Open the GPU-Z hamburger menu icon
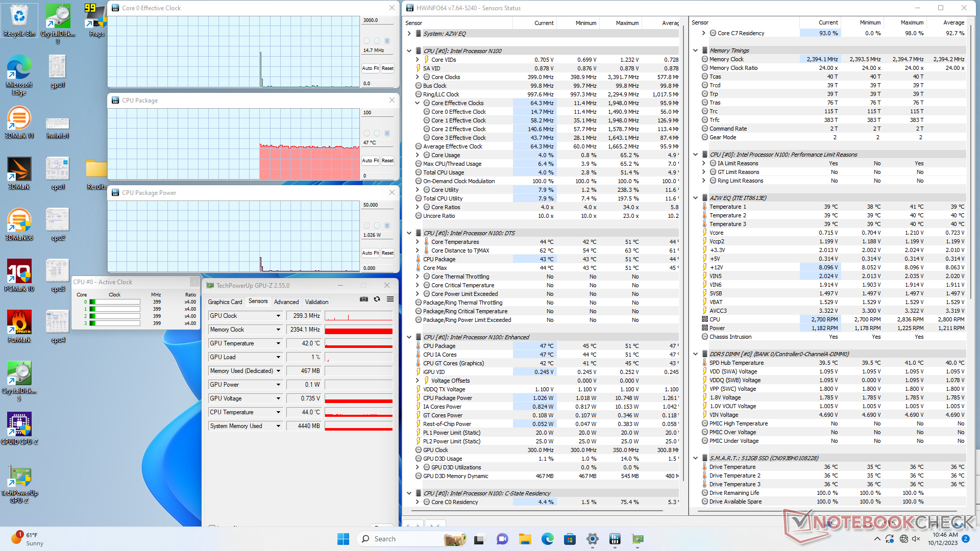Image resolution: width=980 pixels, height=551 pixels. pos(390,299)
